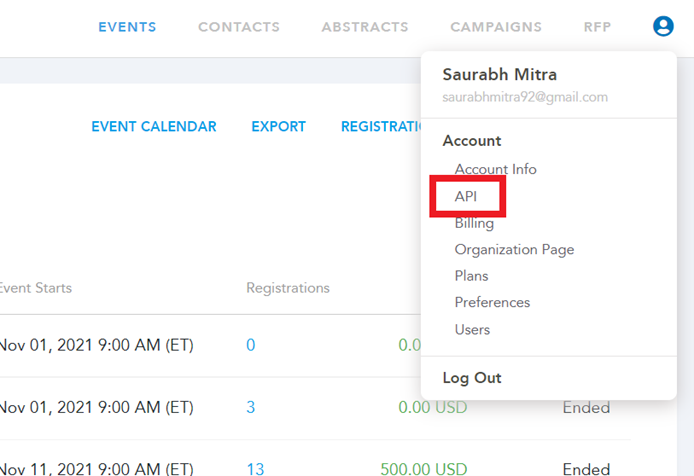
Task: Sort by Event Starts column header
Action: (x=36, y=288)
